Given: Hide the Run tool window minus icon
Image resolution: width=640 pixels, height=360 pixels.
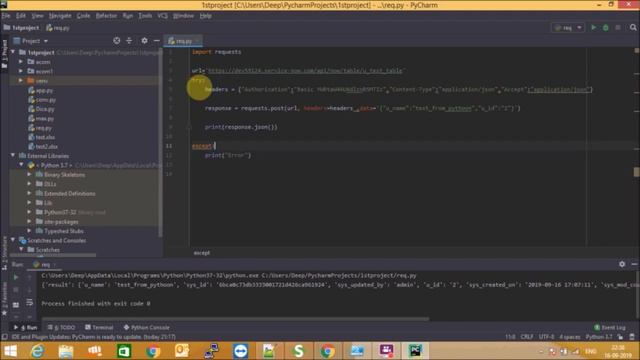Looking at the screenshot, I should (x=634, y=264).
